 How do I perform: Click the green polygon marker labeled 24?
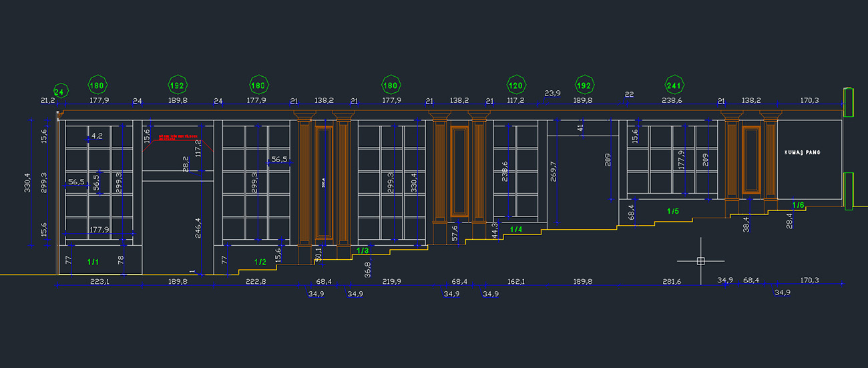[x=59, y=91]
